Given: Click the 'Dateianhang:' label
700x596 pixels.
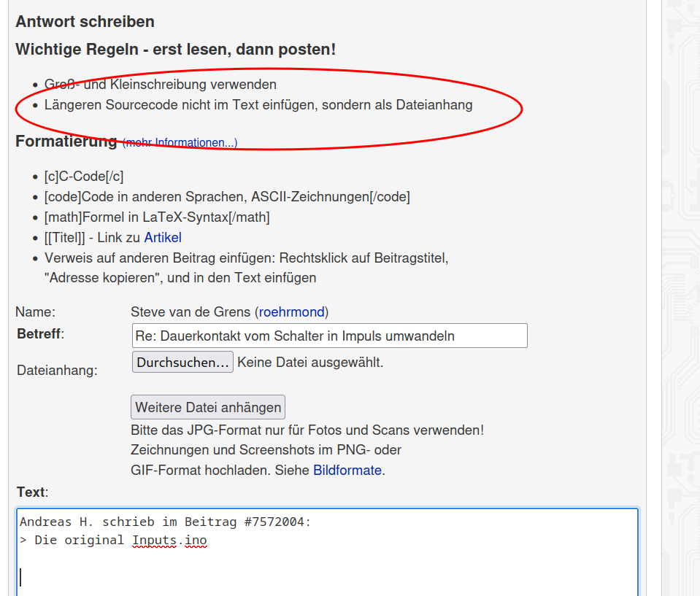Looking at the screenshot, I should (x=57, y=371).
